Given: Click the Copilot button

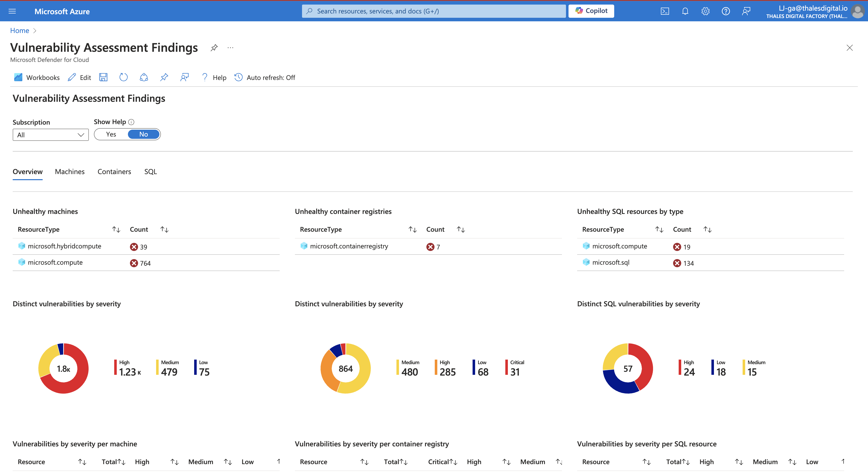Looking at the screenshot, I should (591, 11).
